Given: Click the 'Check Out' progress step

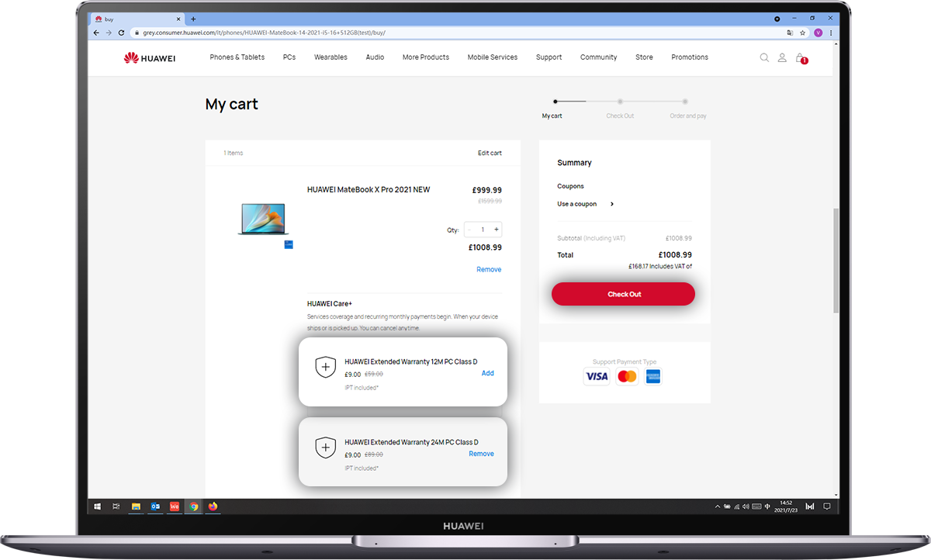Looking at the screenshot, I should [x=620, y=116].
